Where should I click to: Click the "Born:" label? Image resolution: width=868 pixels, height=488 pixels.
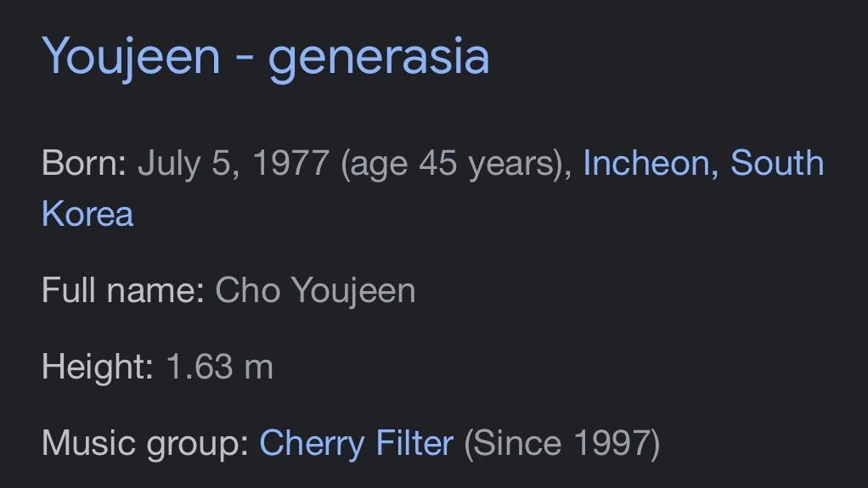[x=83, y=163]
